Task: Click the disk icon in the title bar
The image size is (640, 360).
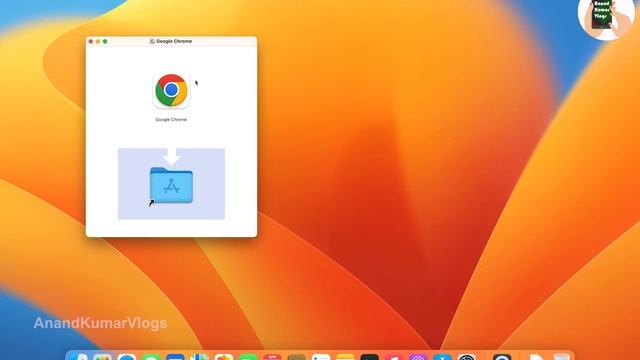Action: point(152,41)
